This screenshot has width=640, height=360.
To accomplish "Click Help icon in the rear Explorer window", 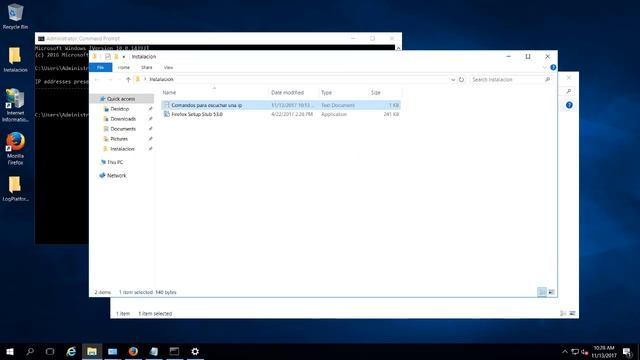I will [569, 105].
